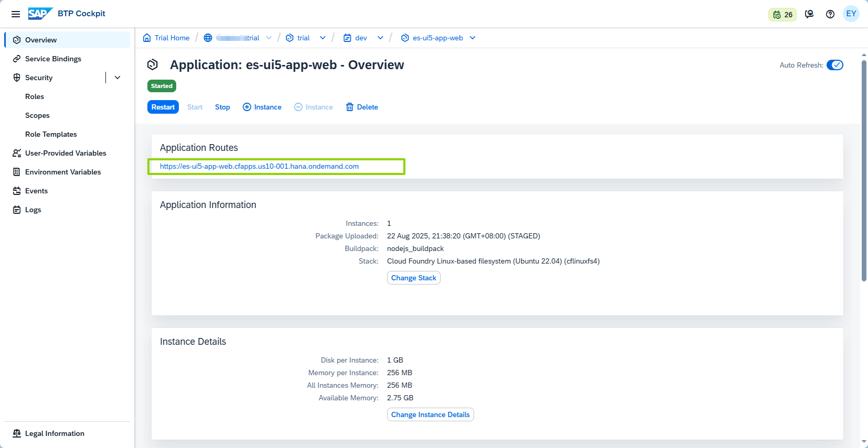
Task: Click the Change Stack button
Action: 413,278
